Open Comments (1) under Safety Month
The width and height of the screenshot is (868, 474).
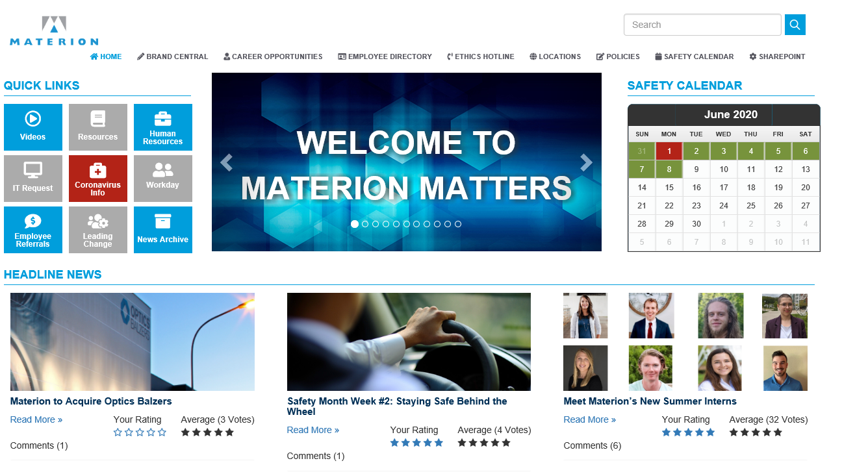point(316,456)
